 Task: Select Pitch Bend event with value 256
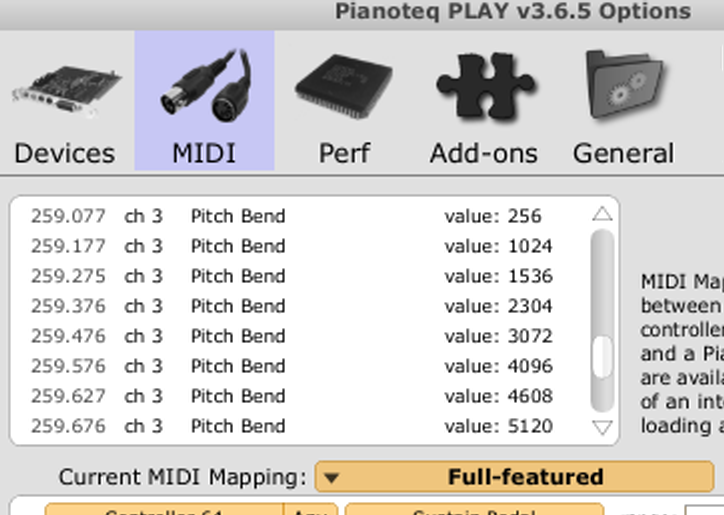(x=300, y=216)
